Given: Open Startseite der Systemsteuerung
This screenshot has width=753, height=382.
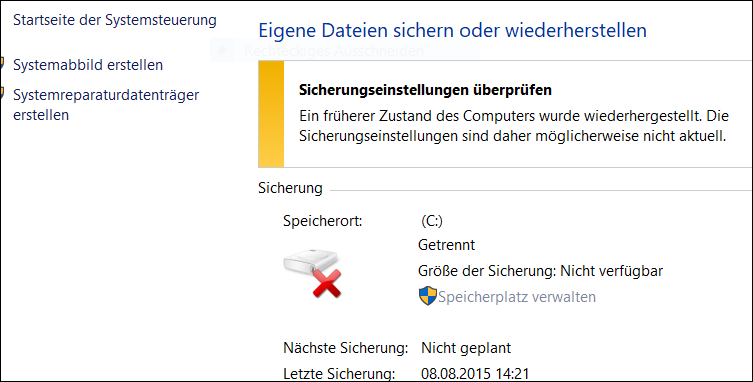Looking at the screenshot, I should pyautogui.click(x=115, y=20).
